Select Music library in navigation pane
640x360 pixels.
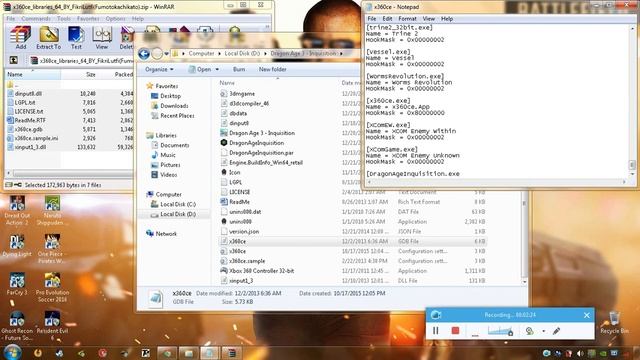point(164,155)
